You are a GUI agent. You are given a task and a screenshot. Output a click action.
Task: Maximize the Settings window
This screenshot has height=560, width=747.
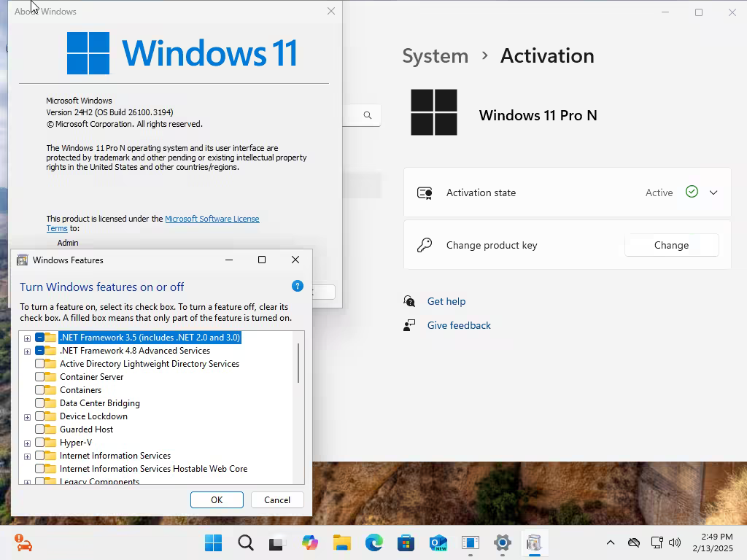click(x=699, y=12)
